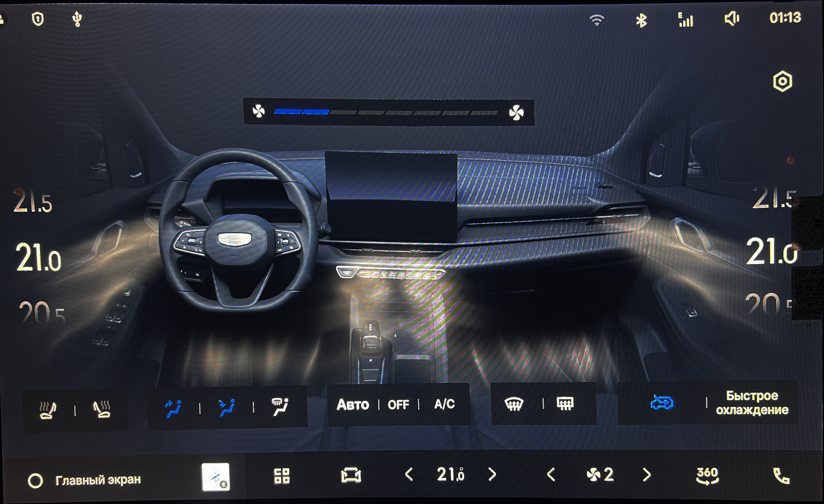Turn on rear window defogger
The image size is (824, 504).
[x=565, y=404]
